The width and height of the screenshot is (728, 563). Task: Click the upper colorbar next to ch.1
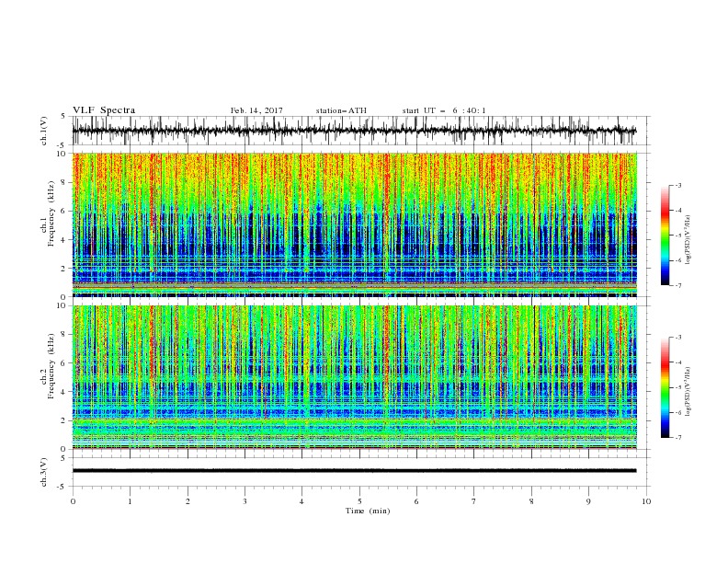[x=665, y=236]
